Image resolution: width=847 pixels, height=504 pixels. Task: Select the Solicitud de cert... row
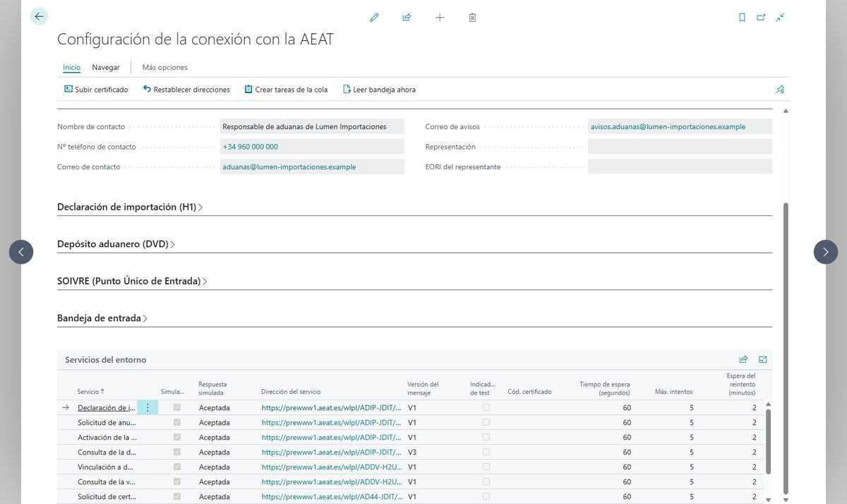pyautogui.click(x=409, y=496)
